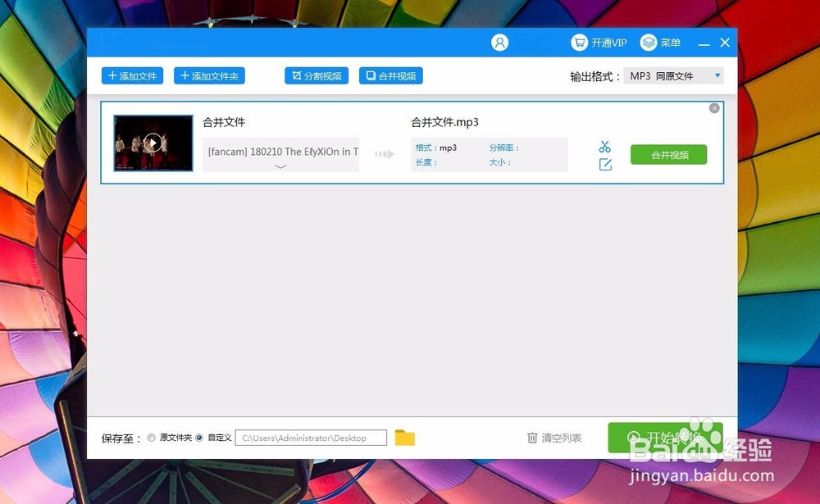Select the 原文件夹 save location radio button
Viewport: 820px width, 504px height.
(152, 438)
